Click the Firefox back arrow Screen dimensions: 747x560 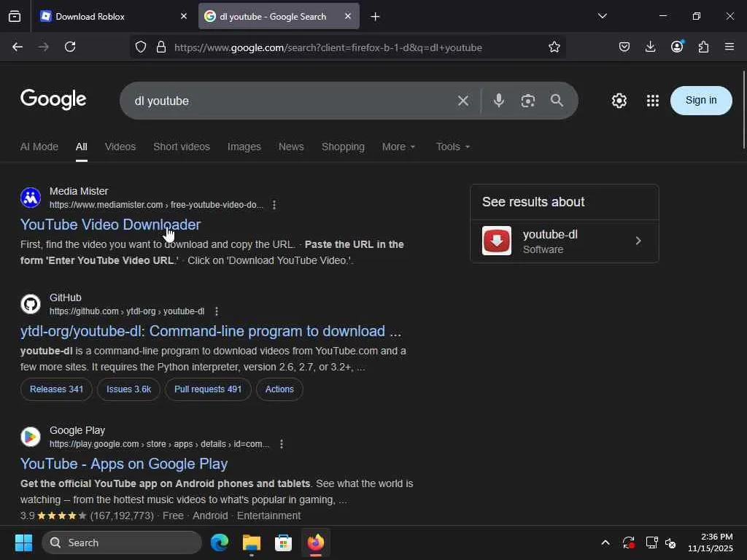pos(18,47)
